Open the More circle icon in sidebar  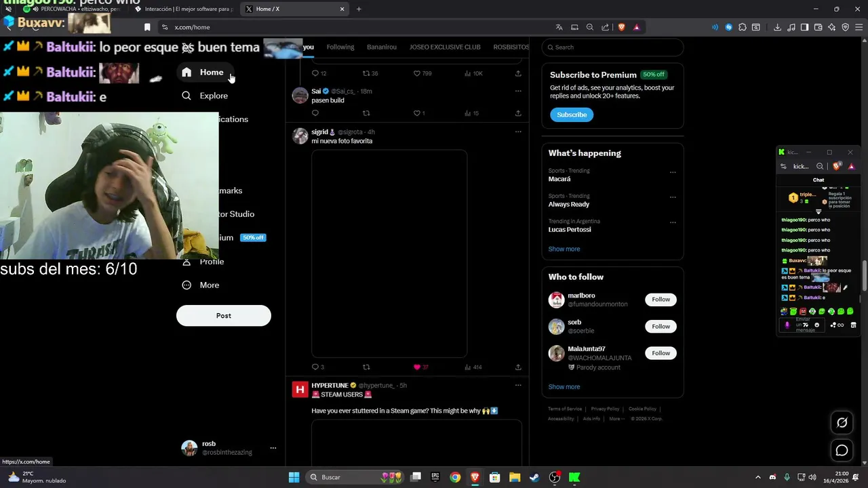pos(186,285)
